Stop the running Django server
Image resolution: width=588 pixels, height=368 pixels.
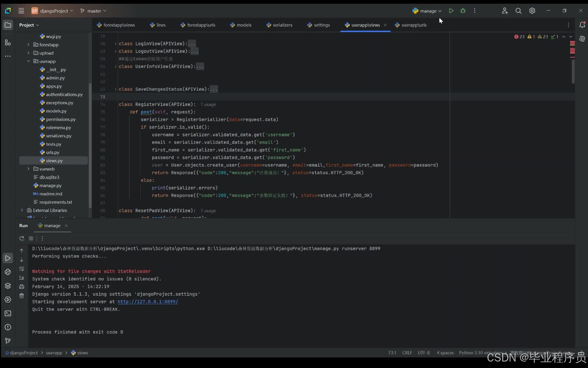pos(31,239)
